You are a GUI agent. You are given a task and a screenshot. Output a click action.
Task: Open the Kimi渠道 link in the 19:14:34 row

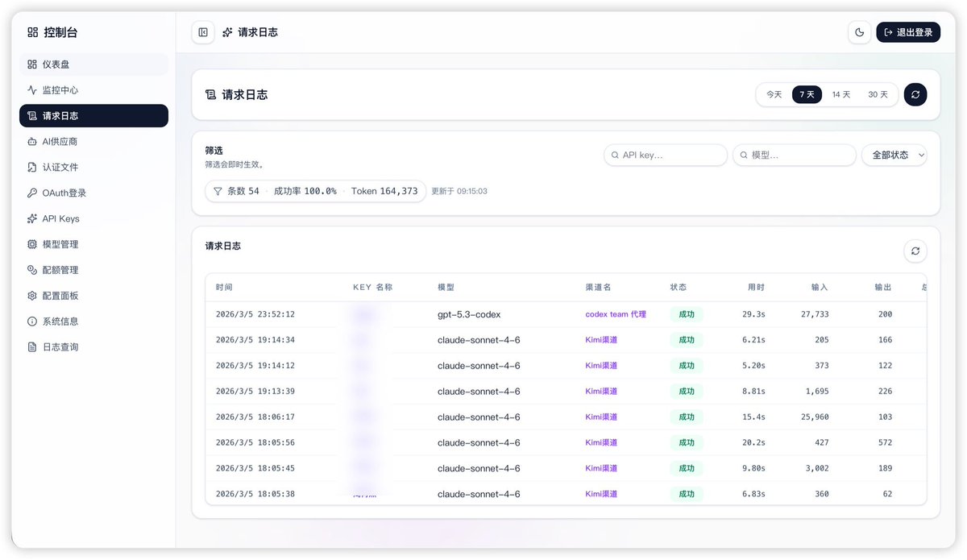click(x=601, y=340)
